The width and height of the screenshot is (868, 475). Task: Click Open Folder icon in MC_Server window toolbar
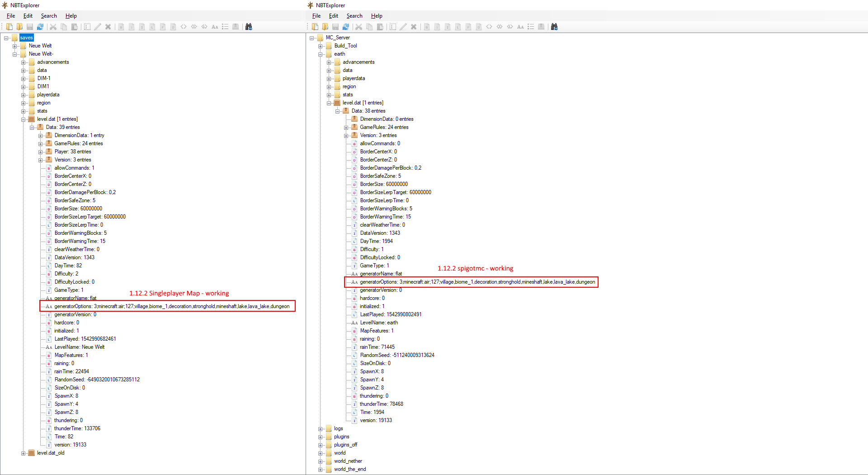325,27
